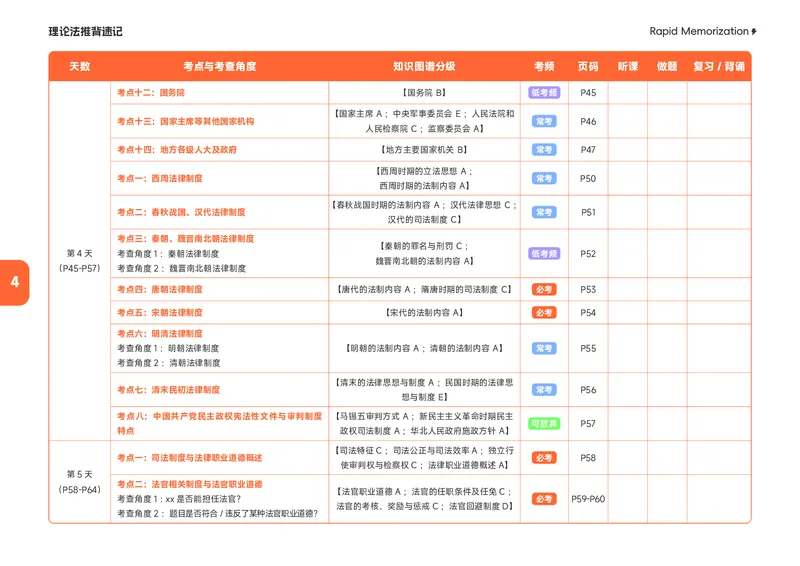Click 考点一：司法制度与法律职业道德概述
Screen dimensions: 800x566
pyautogui.click(x=190, y=458)
